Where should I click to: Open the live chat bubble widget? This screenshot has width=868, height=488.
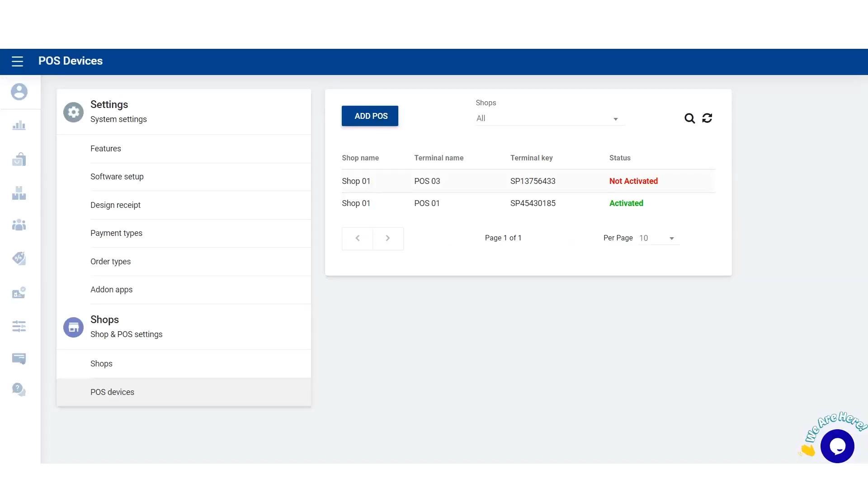837,446
